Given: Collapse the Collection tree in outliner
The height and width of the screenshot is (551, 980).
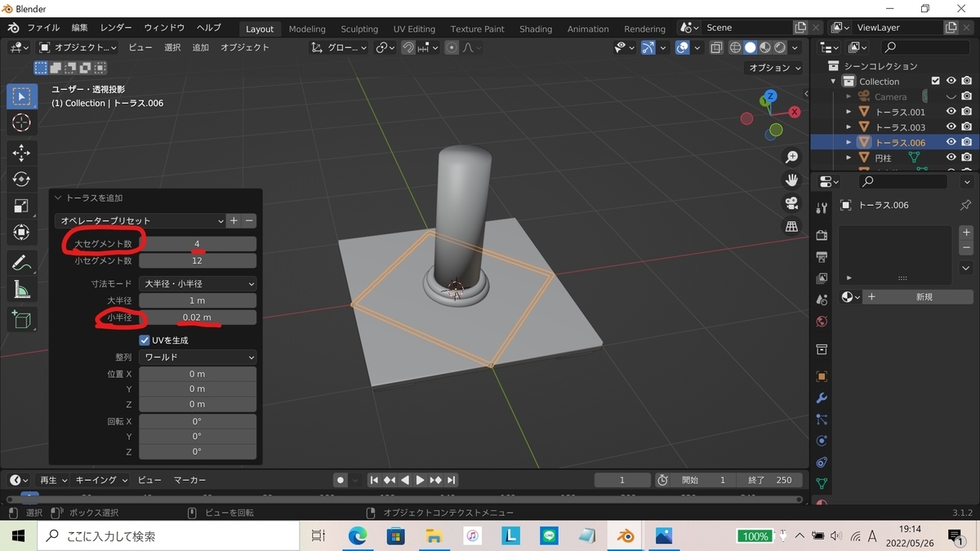Looking at the screenshot, I should tap(834, 81).
